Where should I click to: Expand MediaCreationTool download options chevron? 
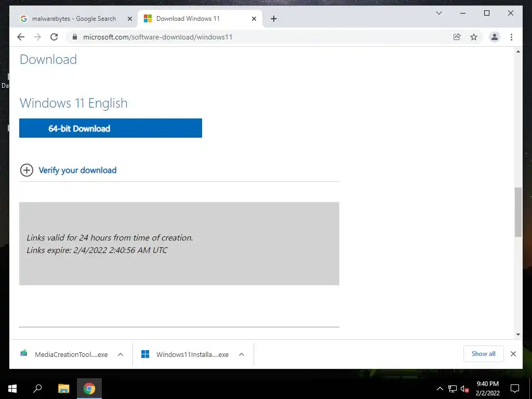tap(121, 354)
